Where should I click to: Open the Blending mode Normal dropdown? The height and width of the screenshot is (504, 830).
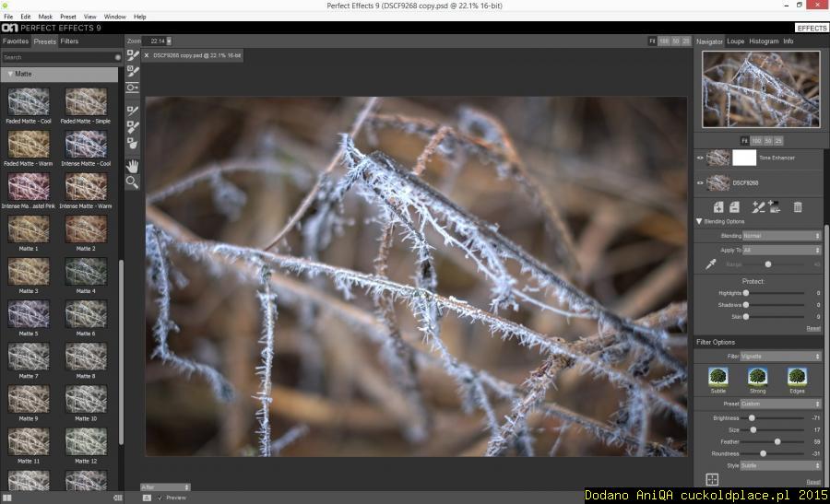(781, 236)
